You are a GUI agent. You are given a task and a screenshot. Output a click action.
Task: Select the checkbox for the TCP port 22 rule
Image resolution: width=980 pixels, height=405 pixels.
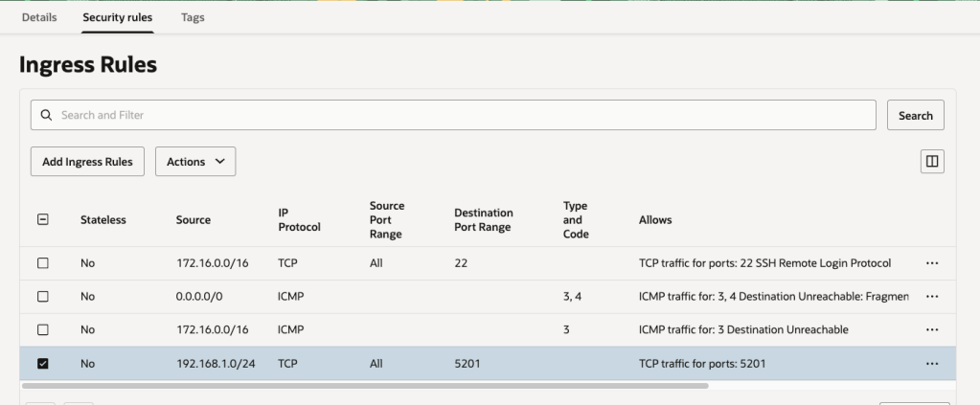(x=42, y=263)
